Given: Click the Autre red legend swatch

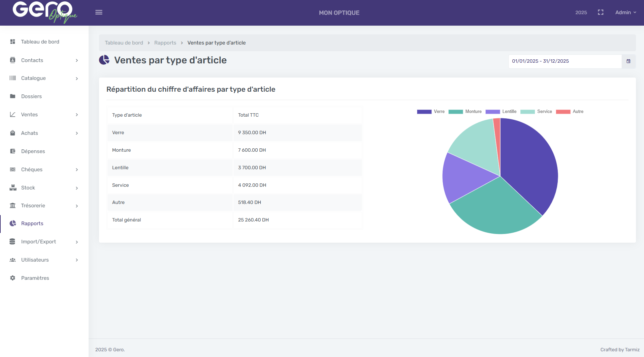Looking at the screenshot, I should [563, 112].
